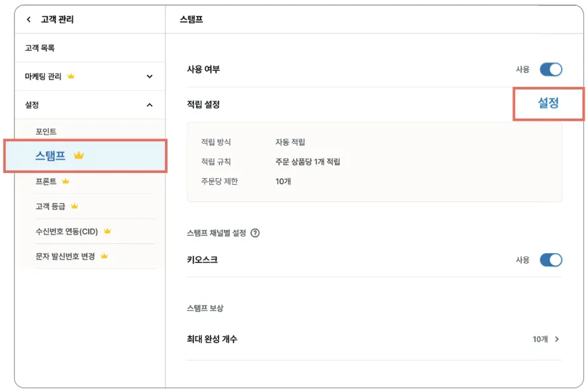Click the crown icon next to 마케팅 관리
The image size is (588, 391).
71,76
